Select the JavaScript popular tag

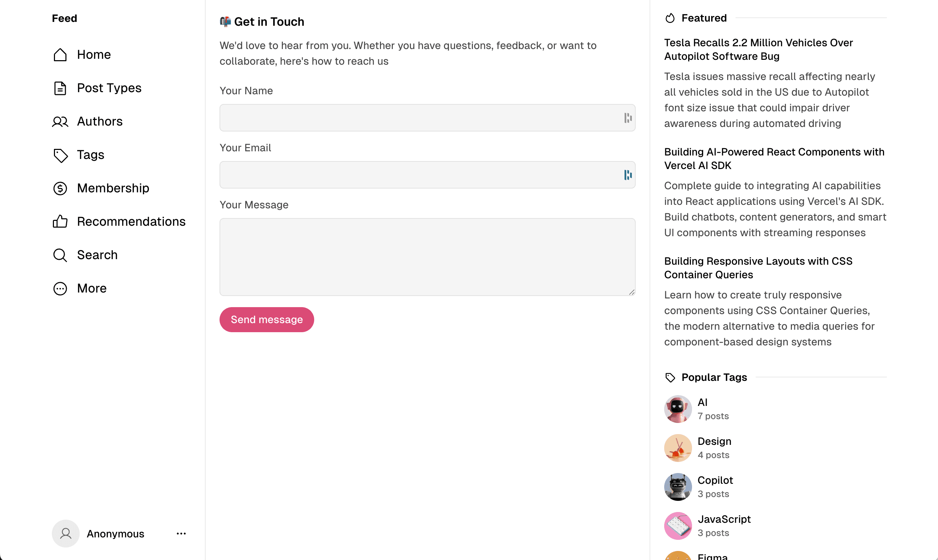724,519
